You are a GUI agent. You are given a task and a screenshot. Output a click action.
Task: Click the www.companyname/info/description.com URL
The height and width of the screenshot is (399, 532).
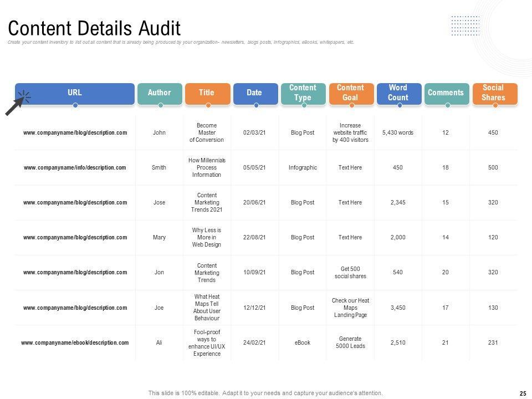(x=75, y=167)
